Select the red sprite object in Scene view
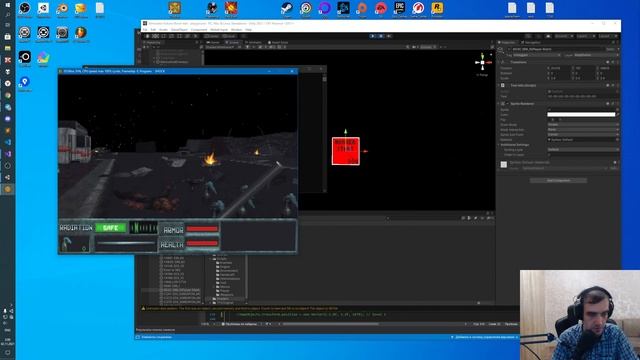 click(346, 151)
